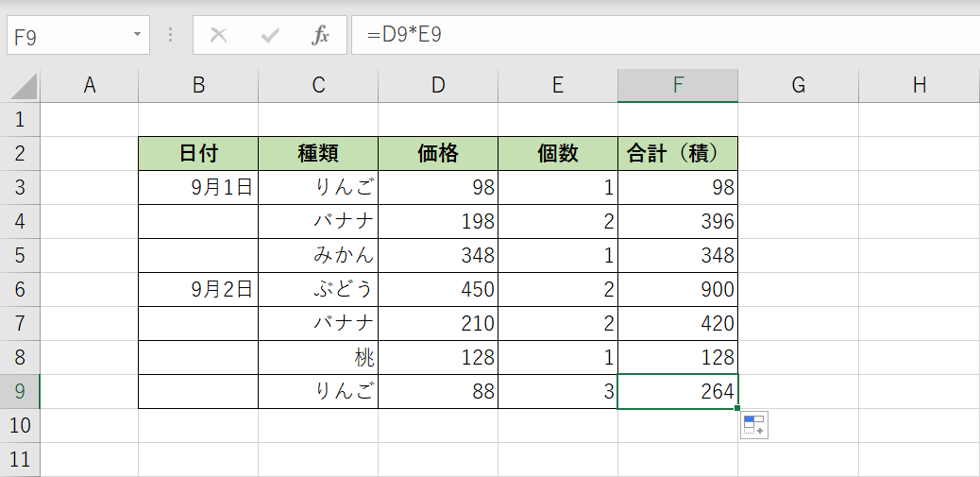Viewport: 980px width, 477px height.
Task: Click the Select All corner triangle
Action: point(25,86)
